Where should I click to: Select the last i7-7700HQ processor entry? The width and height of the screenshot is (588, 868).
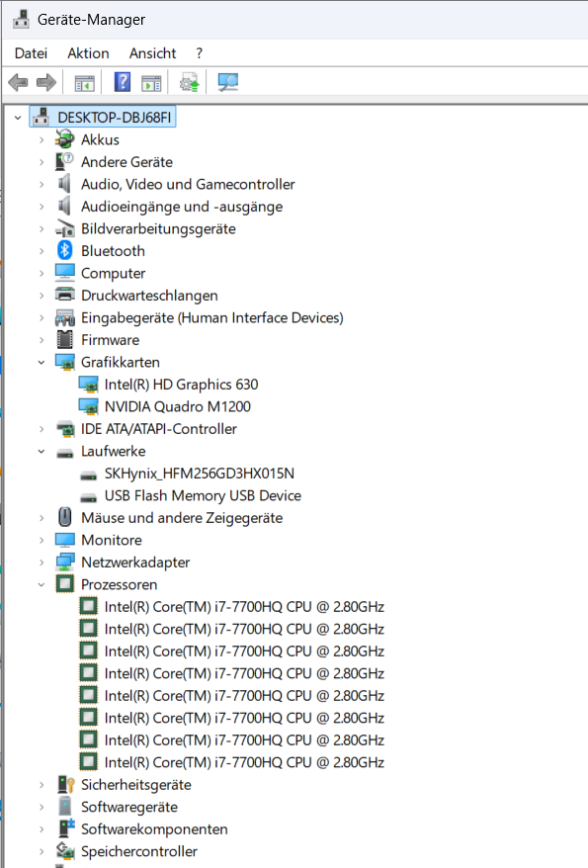click(244, 762)
